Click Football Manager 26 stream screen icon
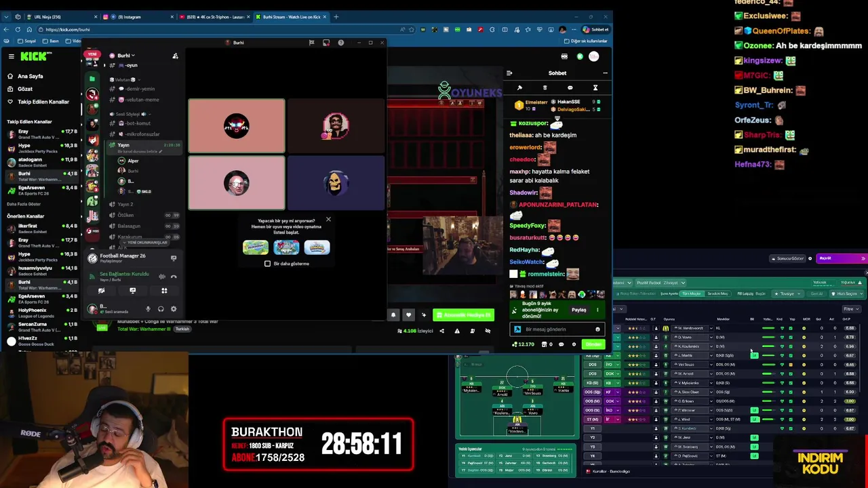Screen dimensions: 868x488 click(174, 258)
